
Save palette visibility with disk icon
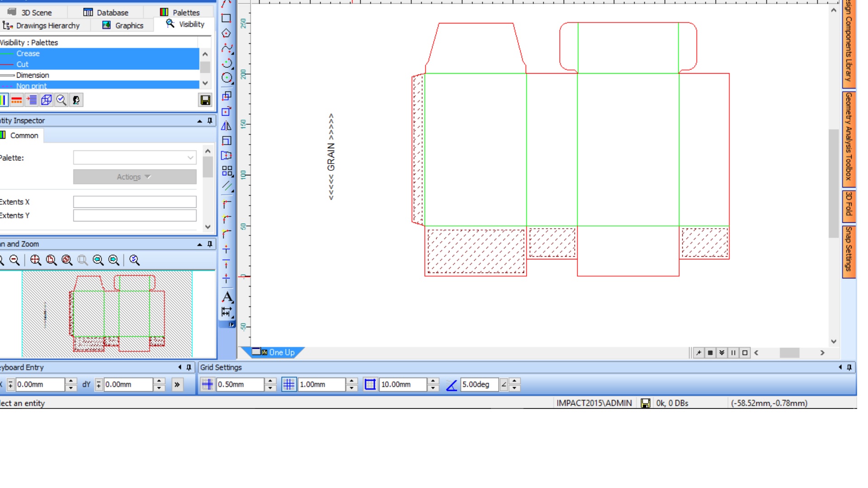pyautogui.click(x=205, y=100)
